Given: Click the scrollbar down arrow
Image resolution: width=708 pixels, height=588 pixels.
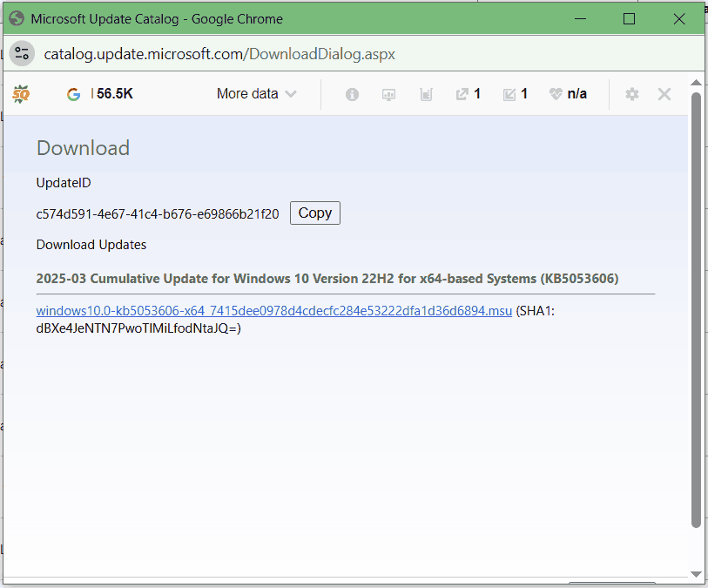Looking at the screenshot, I should (x=697, y=574).
